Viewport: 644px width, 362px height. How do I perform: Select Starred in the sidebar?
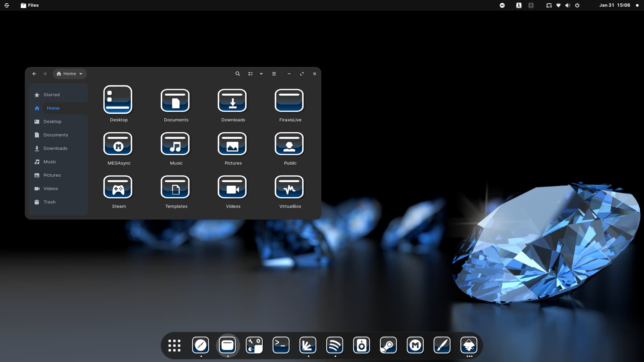(x=58, y=95)
